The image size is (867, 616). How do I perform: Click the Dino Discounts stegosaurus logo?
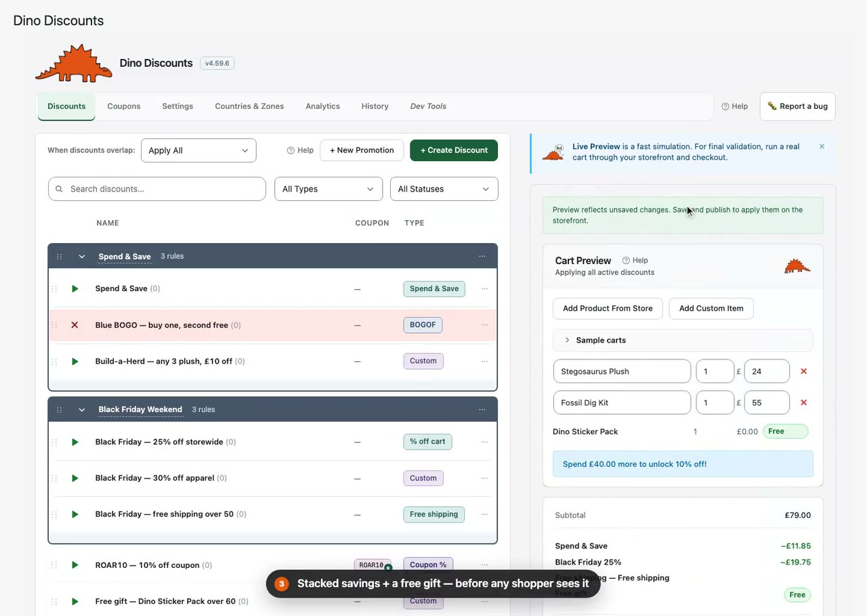pos(74,63)
